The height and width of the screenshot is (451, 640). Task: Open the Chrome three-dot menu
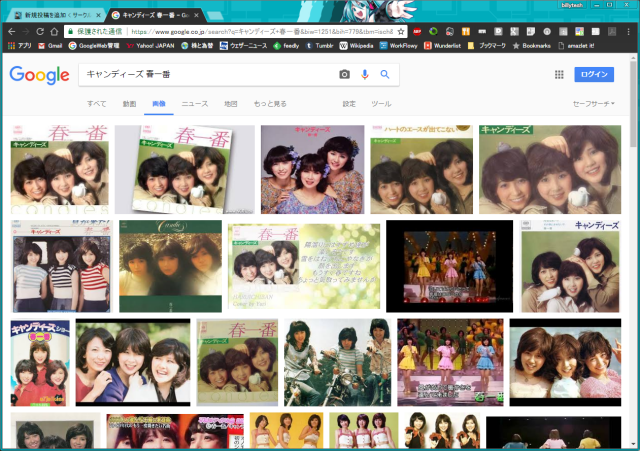(628, 31)
